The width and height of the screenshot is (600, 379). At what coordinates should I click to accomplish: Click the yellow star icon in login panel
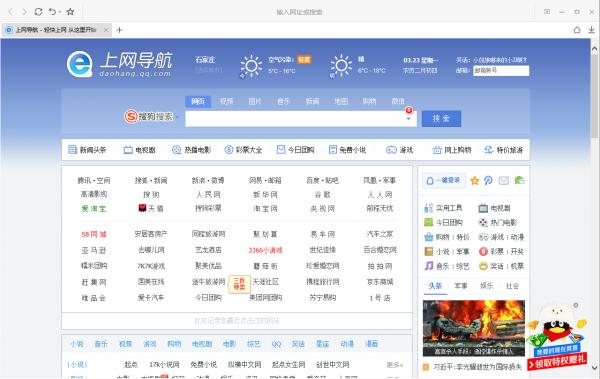click(474, 181)
